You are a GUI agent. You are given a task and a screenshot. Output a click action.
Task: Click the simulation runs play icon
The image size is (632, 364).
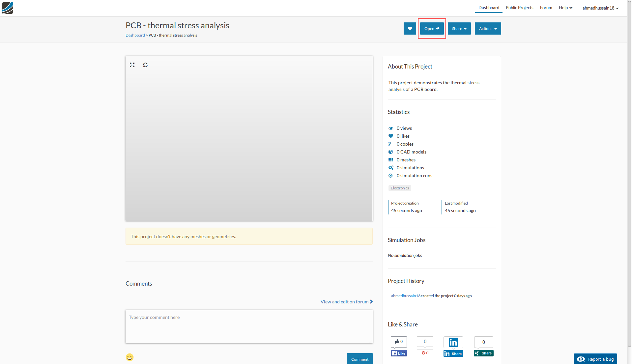tap(390, 176)
